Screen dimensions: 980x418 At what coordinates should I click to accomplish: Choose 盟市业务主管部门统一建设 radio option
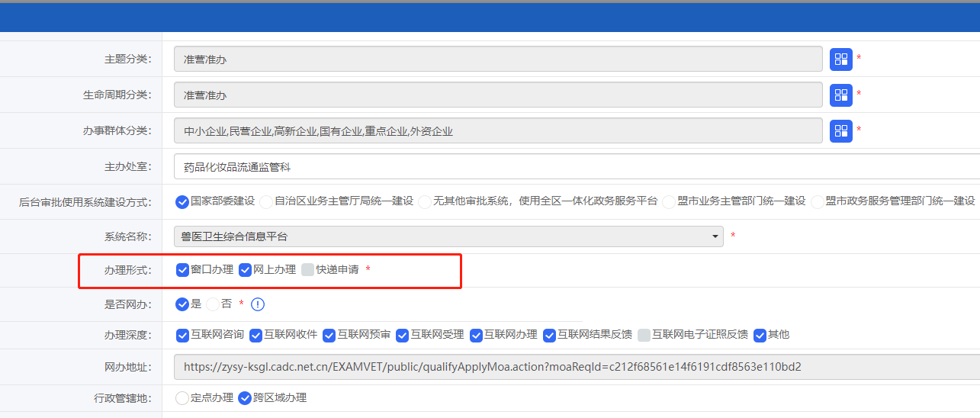[x=669, y=202]
